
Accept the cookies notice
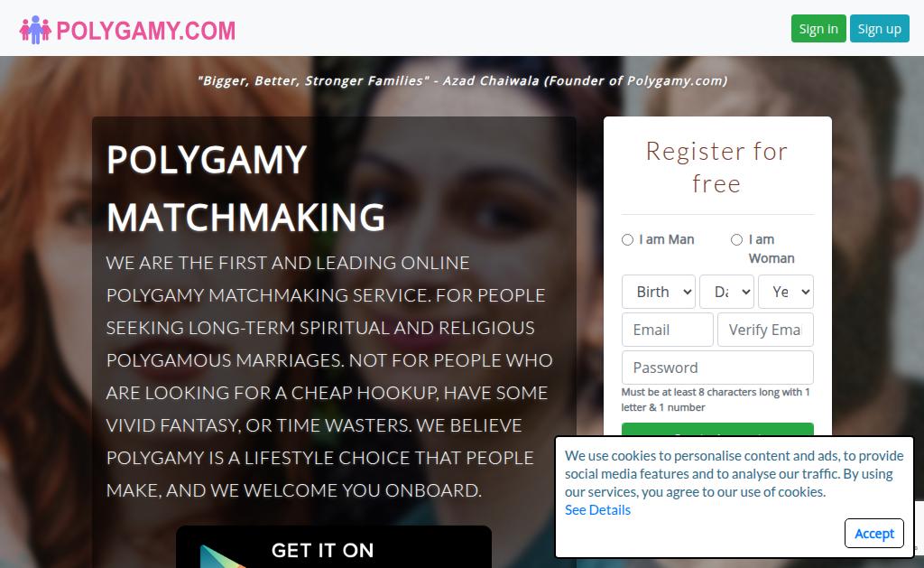(873, 533)
